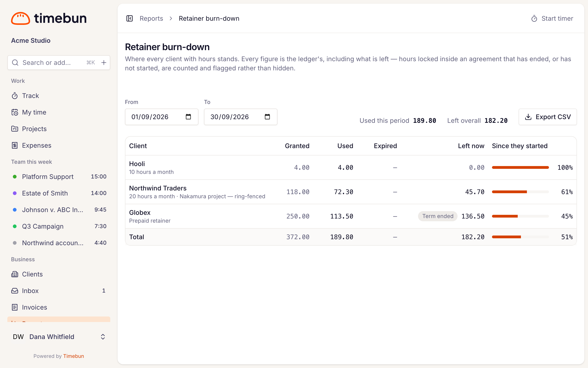This screenshot has height=368, width=588.
Task: Select Q3 Campaign team project
Action: coord(59,226)
